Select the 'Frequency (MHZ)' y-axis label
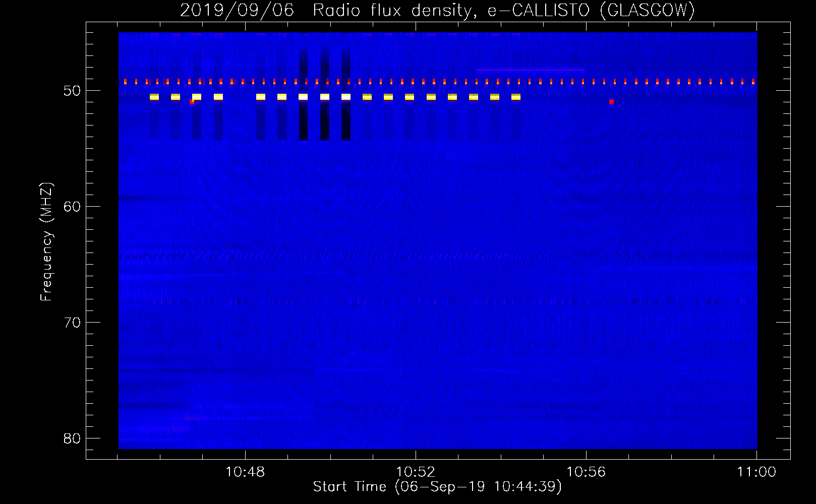The image size is (816, 504). click(x=46, y=242)
